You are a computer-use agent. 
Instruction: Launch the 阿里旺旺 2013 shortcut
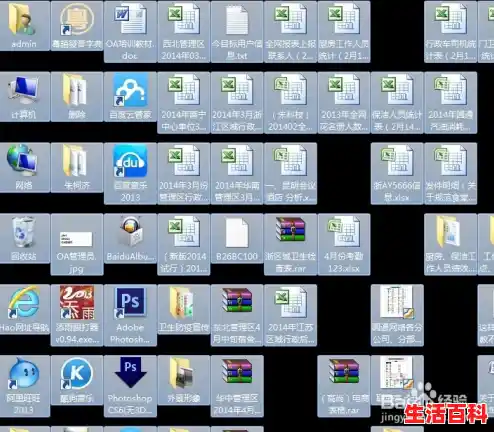(23, 386)
